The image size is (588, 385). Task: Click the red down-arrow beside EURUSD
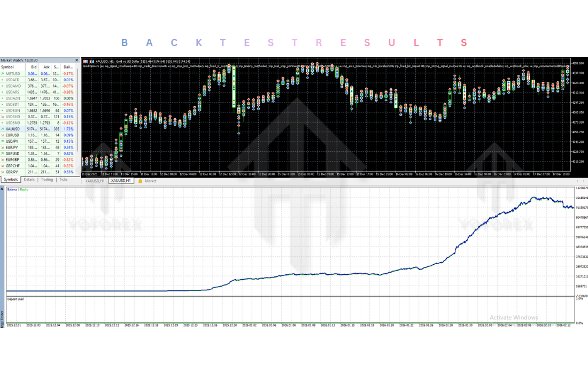coord(3,135)
